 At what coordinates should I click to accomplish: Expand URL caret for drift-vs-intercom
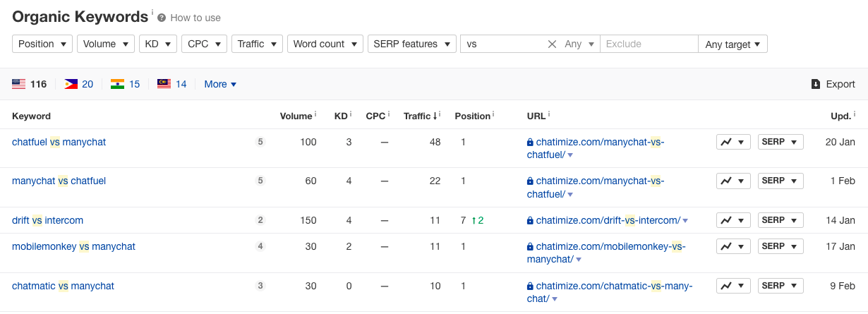685,221
